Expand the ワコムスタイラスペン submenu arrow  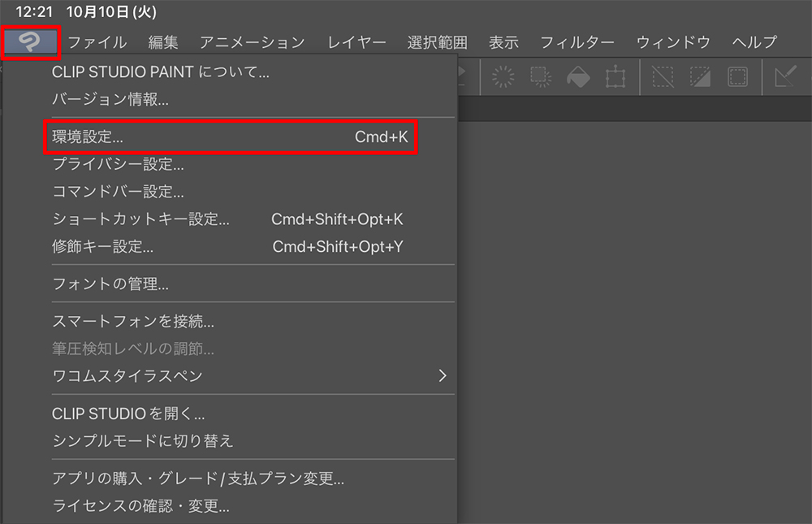coord(442,375)
